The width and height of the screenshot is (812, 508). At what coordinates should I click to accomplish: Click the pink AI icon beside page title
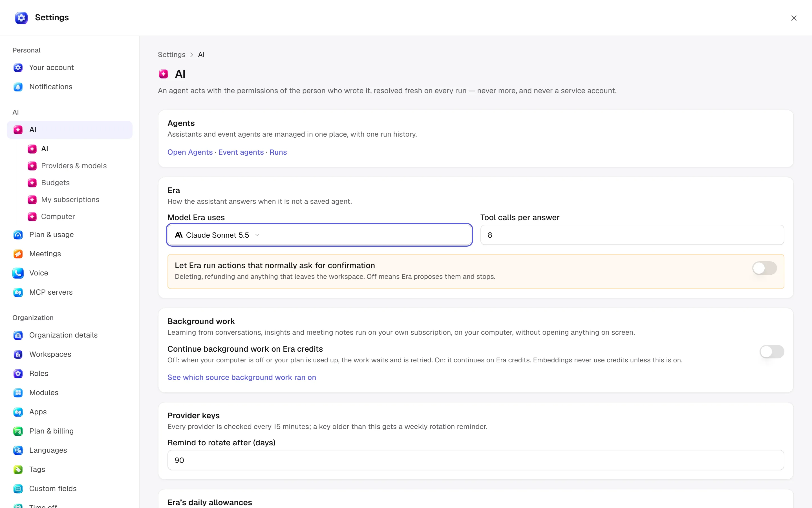pos(164,74)
